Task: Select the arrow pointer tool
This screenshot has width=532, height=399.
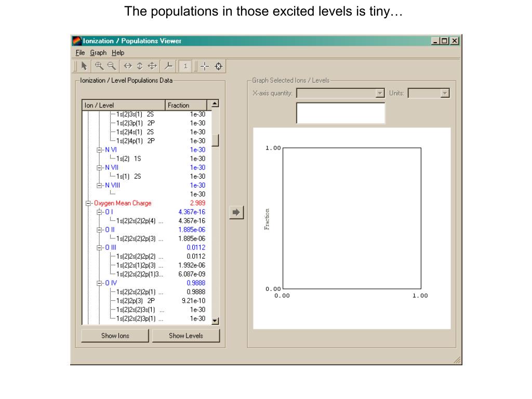Action: pyautogui.click(x=84, y=66)
